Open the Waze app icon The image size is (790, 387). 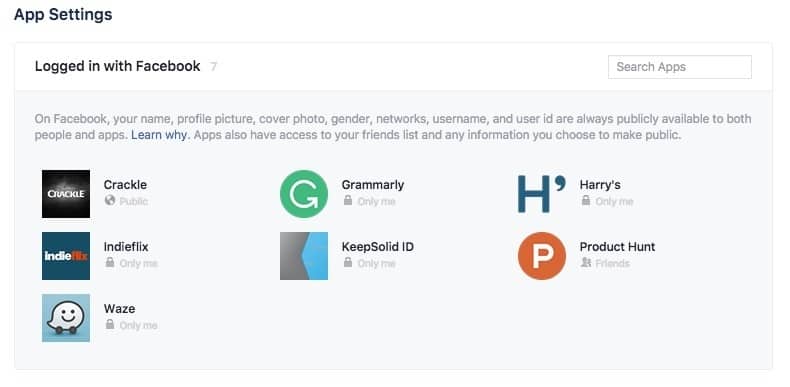(x=66, y=318)
